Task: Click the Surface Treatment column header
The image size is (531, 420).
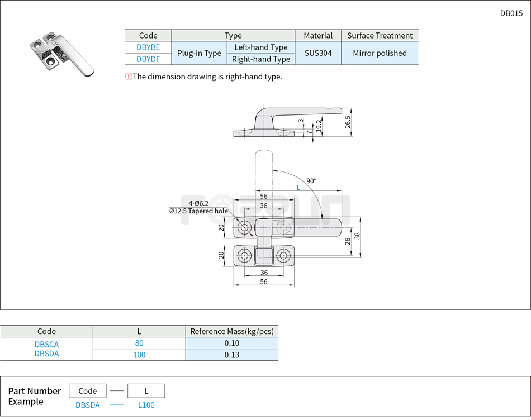Action: (x=380, y=35)
